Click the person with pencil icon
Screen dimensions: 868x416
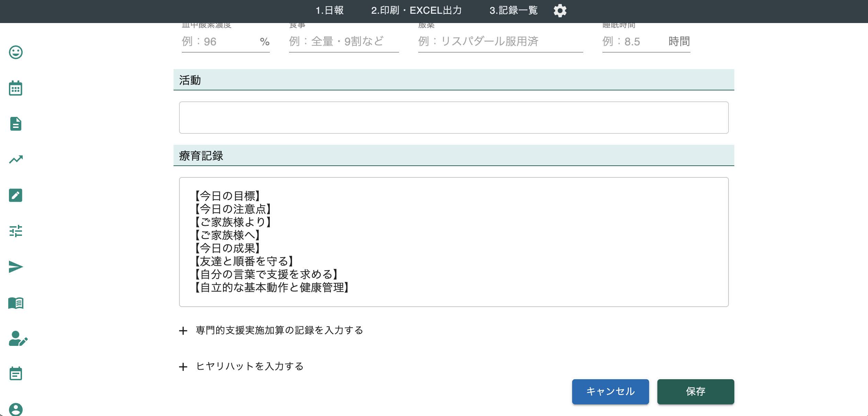tap(18, 339)
